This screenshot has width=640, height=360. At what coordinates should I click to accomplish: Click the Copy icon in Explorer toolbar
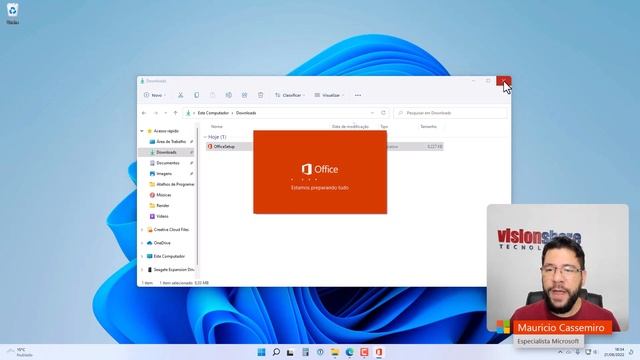click(196, 95)
